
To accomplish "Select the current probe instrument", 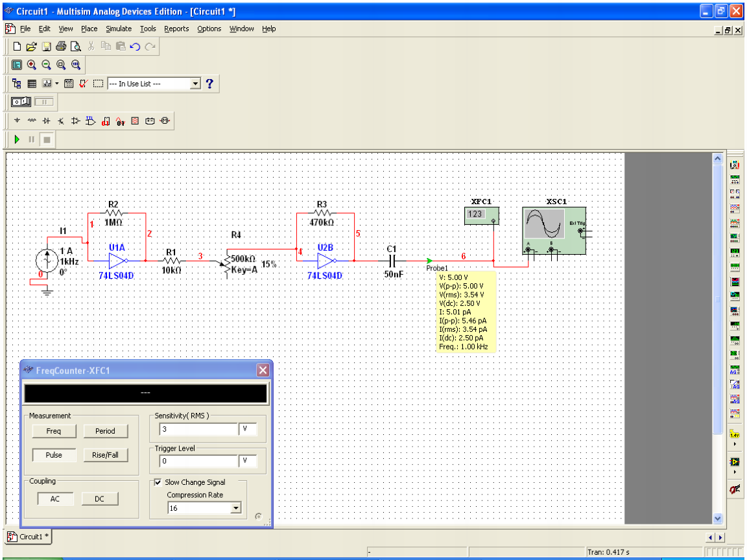I will (x=735, y=489).
